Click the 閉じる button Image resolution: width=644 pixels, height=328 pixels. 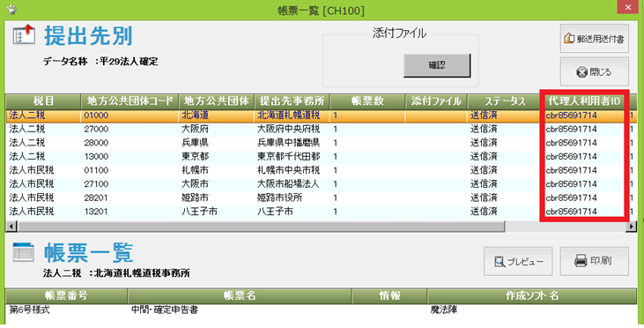pos(595,72)
